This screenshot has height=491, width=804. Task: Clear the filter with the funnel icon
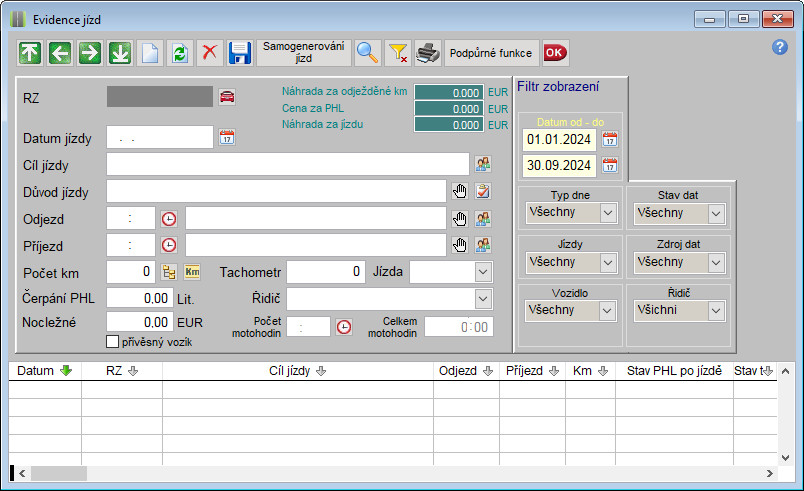click(x=398, y=53)
